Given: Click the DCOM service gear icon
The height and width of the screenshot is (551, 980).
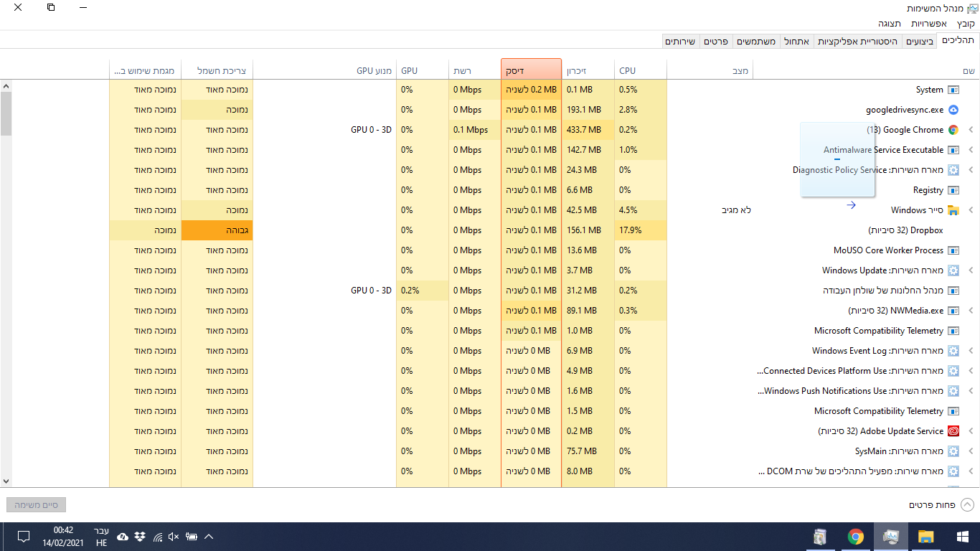Looking at the screenshot, I should 953,471.
